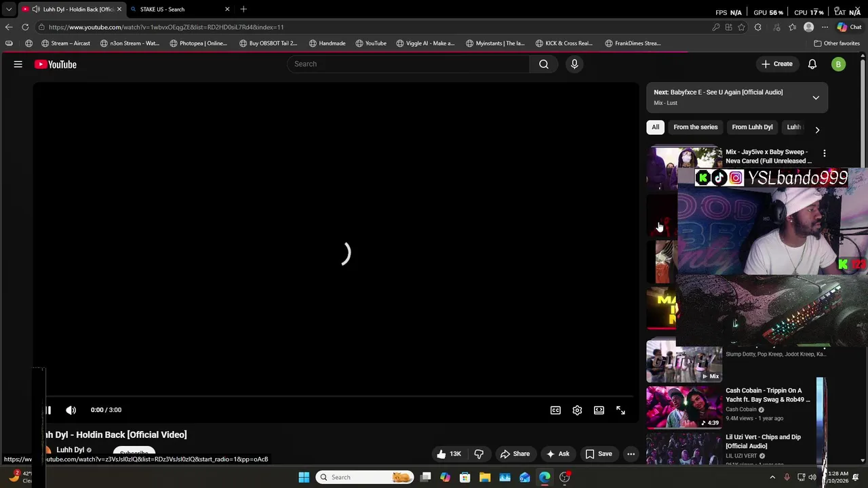The width and height of the screenshot is (868, 488).
Task: Mute the autoplaying tab via speaker icon
Action: pos(35,9)
